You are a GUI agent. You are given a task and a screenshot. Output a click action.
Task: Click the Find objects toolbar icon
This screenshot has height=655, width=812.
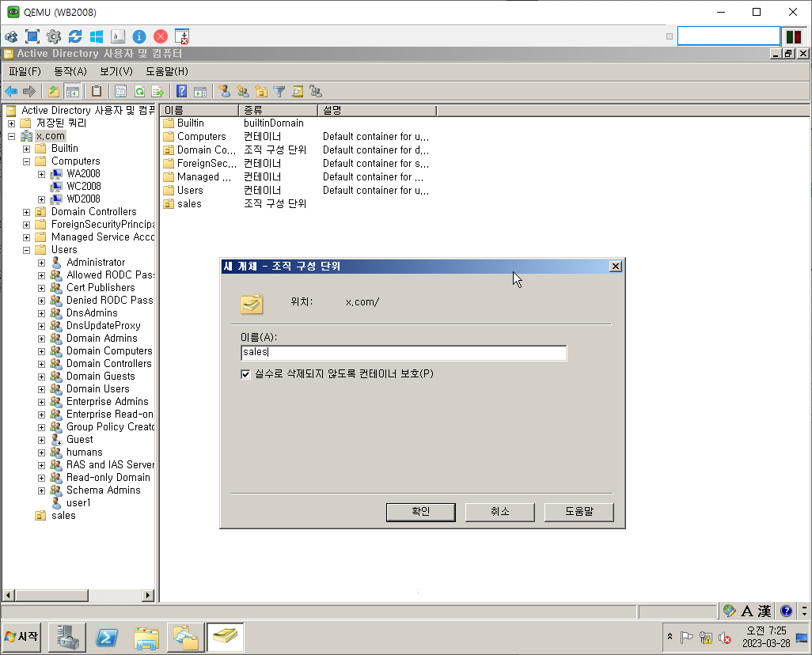[x=298, y=92]
